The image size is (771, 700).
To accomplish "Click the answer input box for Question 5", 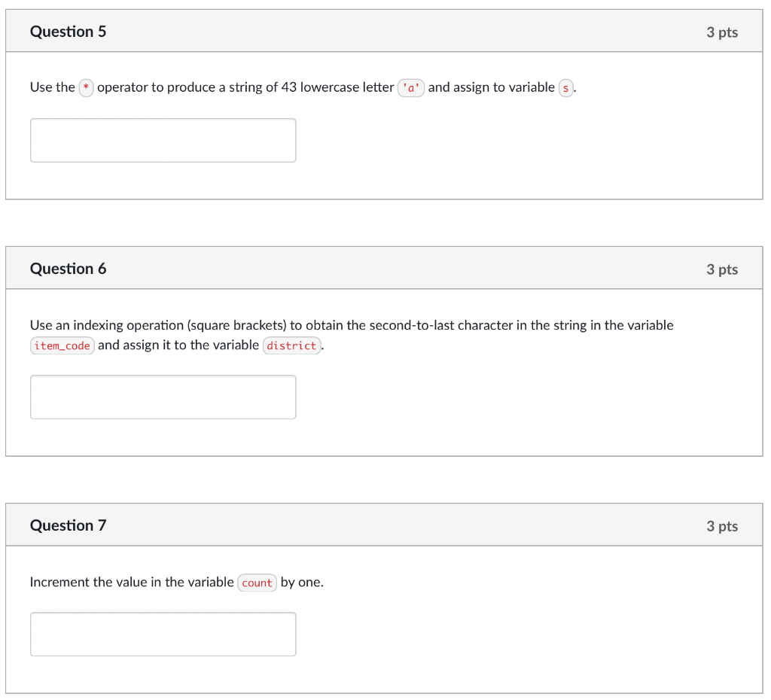I will [x=163, y=140].
